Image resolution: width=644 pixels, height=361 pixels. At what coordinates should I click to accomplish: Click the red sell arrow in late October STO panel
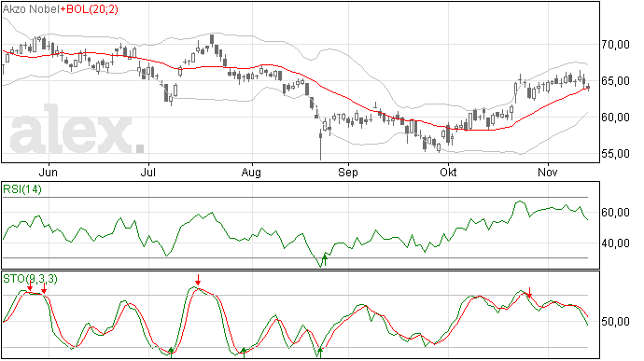pos(529,293)
